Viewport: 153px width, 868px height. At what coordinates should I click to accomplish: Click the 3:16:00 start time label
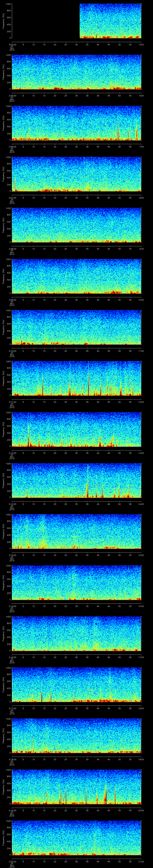(x=12, y=657)
